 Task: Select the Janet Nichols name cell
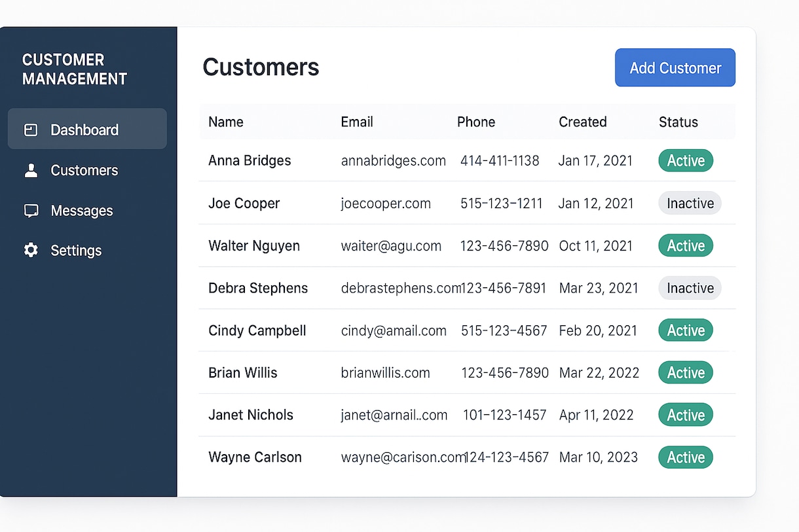pyautogui.click(x=251, y=415)
